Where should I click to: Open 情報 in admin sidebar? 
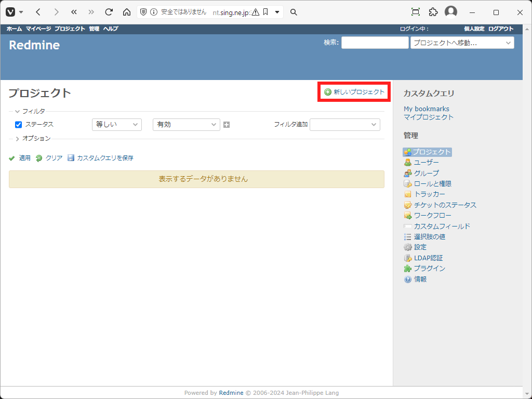click(x=415, y=279)
